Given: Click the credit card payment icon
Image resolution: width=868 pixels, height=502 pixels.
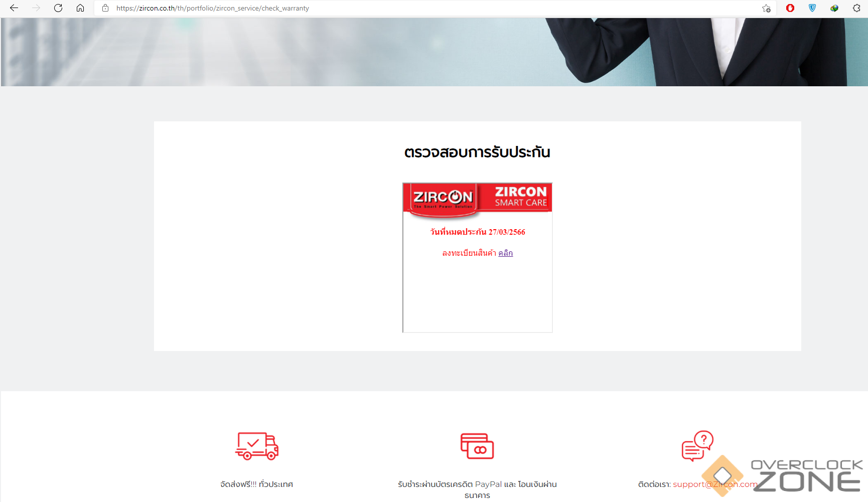Looking at the screenshot, I should [x=477, y=446].
